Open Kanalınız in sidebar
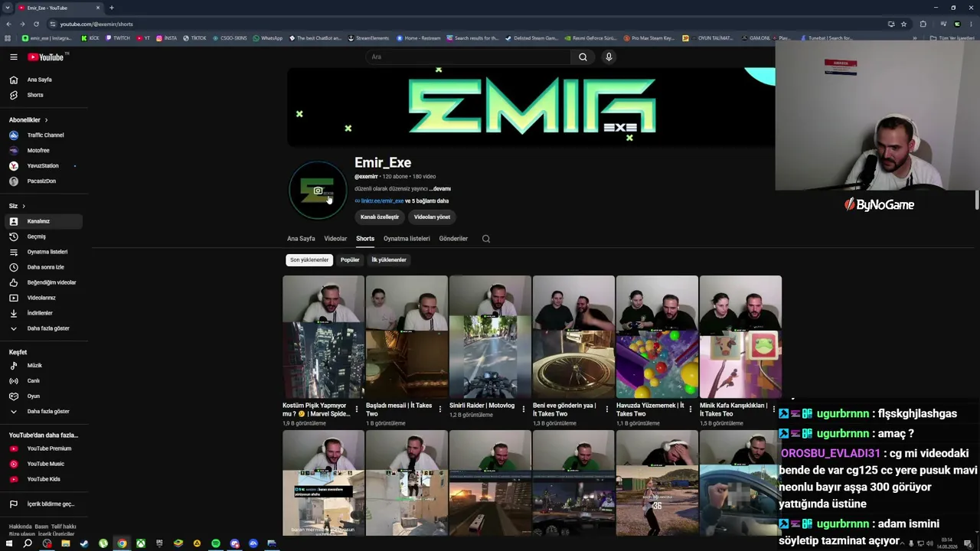Screen dimensions: 980x551 pos(44,221)
